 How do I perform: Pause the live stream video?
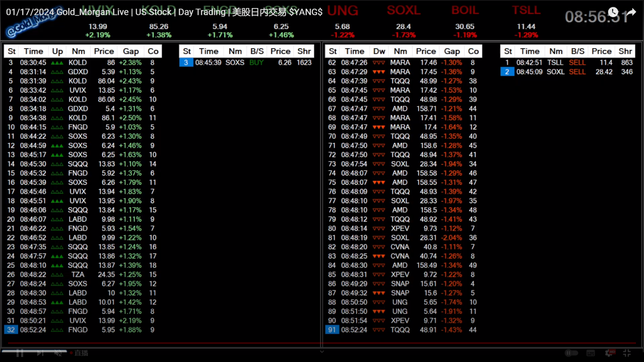click(20, 353)
